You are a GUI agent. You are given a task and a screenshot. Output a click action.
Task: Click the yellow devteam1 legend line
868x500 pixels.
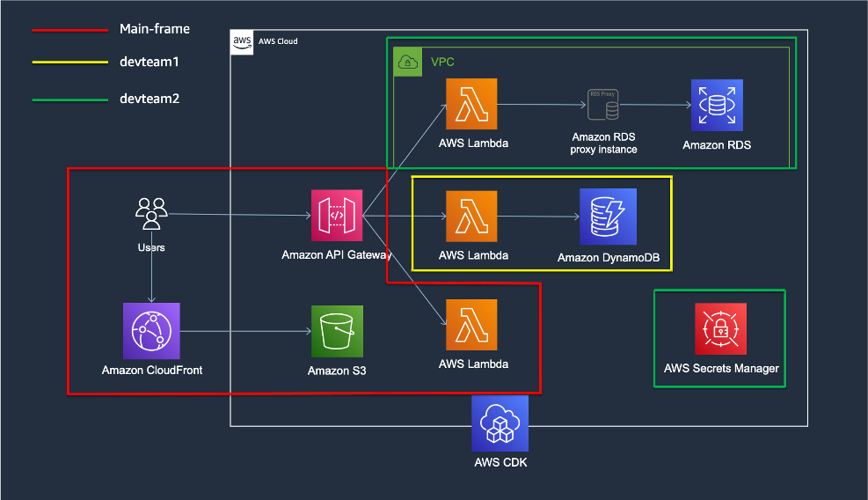point(69,62)
